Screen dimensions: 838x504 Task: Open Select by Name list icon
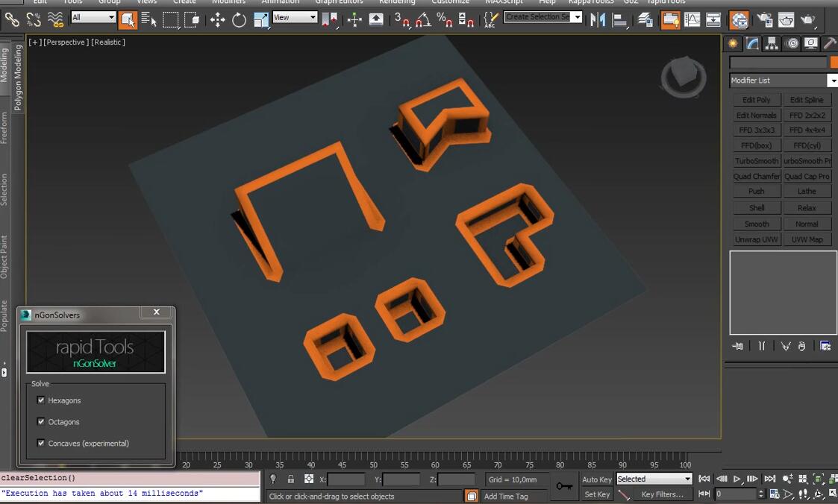(149, 20)
